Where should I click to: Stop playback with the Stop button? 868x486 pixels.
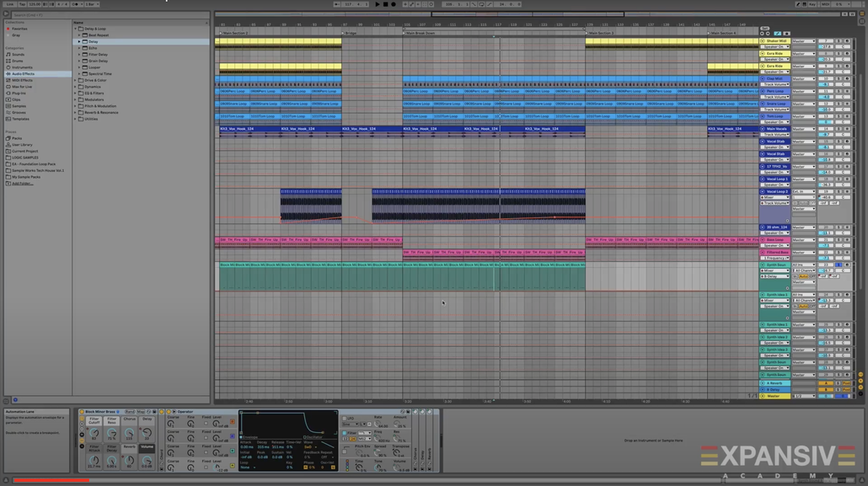[x=385, y=4]
